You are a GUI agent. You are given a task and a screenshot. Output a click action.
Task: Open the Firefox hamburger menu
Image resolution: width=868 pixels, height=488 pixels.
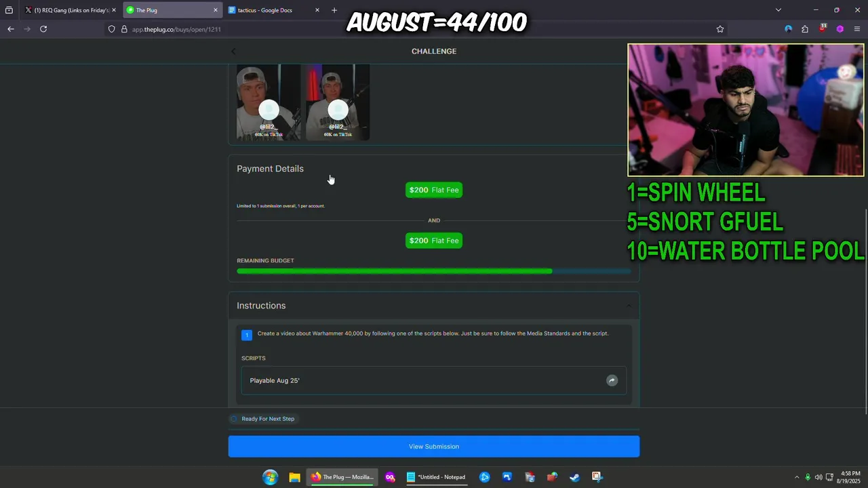857,29
